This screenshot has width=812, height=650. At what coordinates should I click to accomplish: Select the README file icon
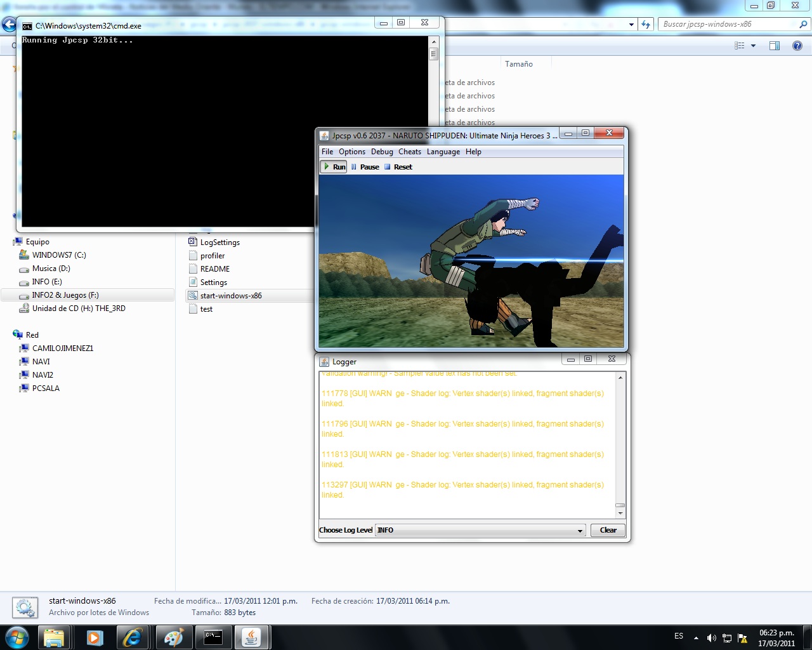[193, 269]
